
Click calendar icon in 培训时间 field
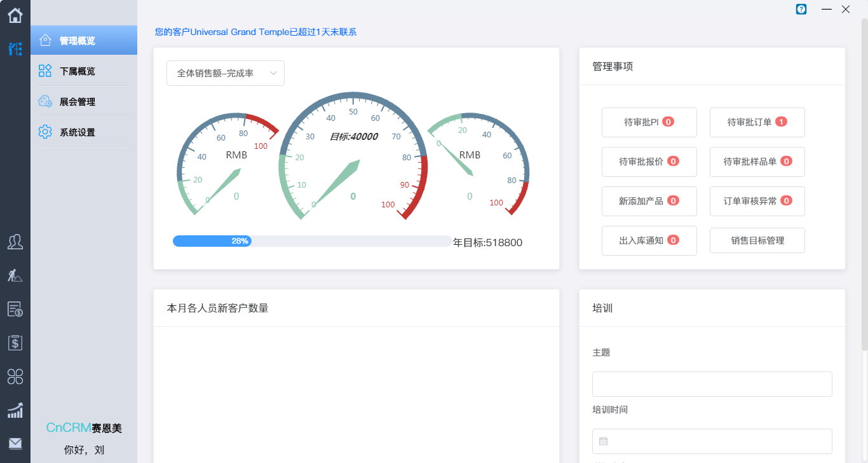point(604,441)
